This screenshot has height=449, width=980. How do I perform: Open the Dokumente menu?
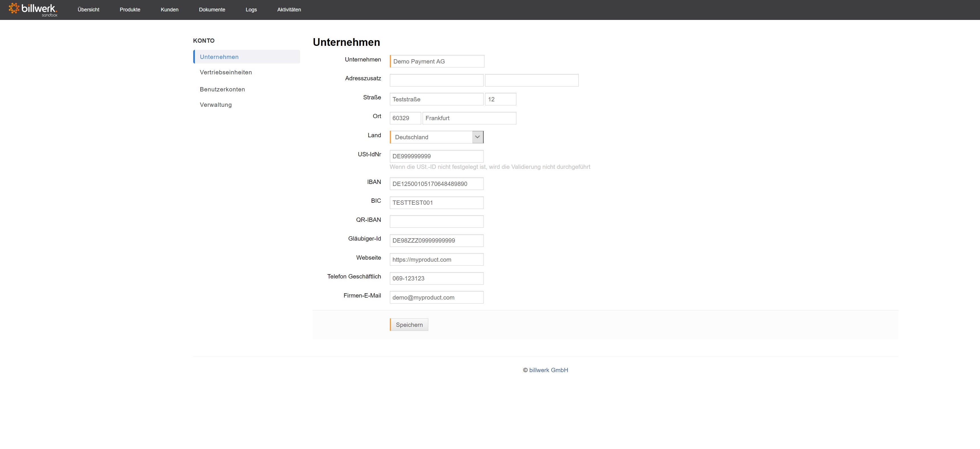212,9
